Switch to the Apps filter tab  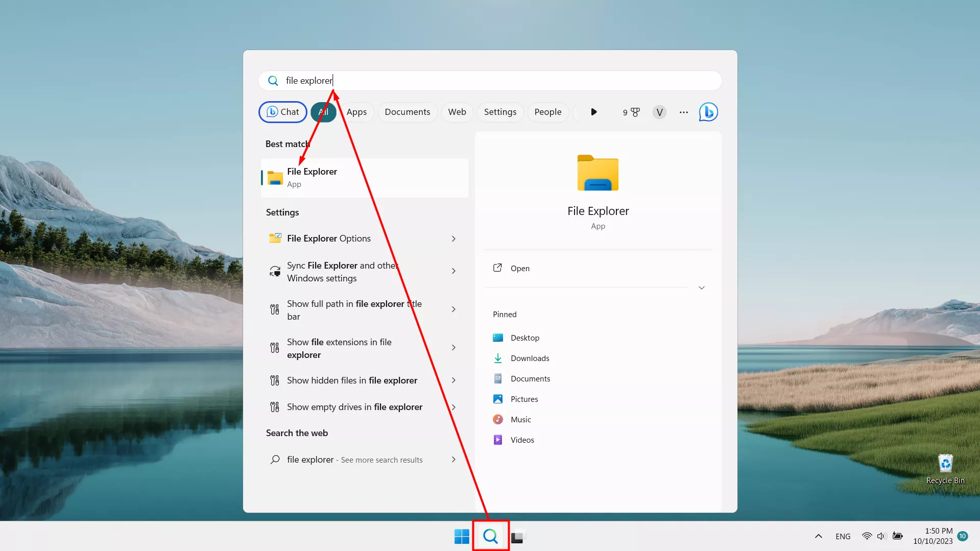point(356,112)
